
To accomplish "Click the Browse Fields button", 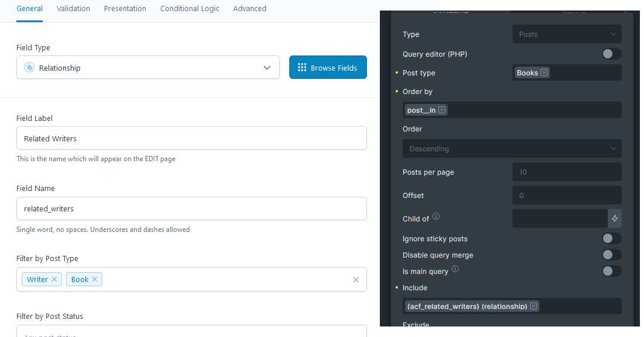I will pyautogui.click(x=328, y=68).
